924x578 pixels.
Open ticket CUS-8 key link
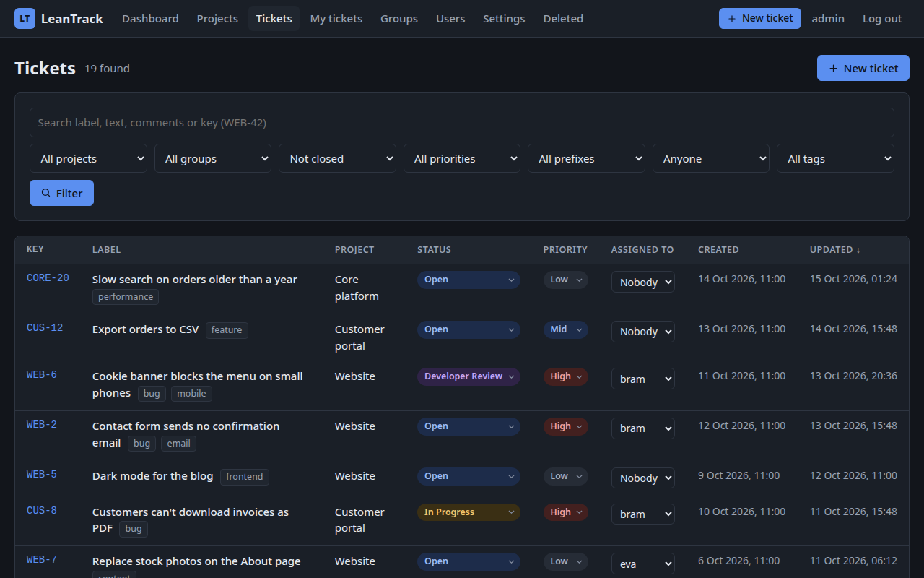42,511
